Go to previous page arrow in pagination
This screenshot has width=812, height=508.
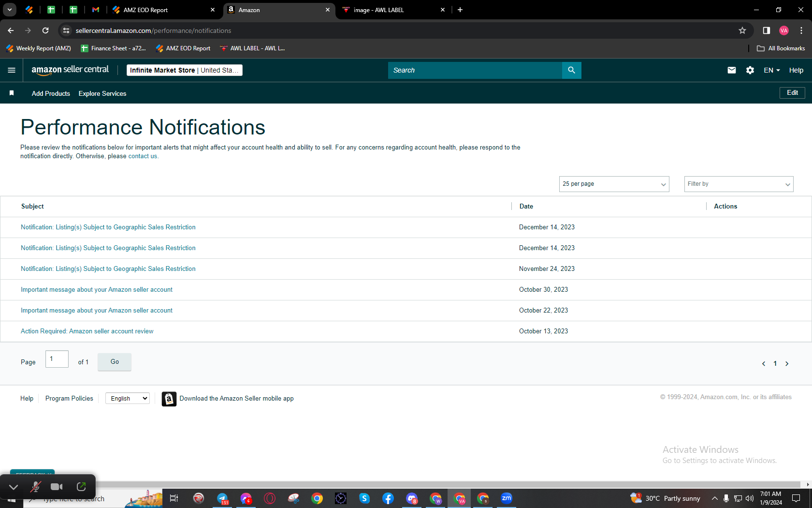764,364
